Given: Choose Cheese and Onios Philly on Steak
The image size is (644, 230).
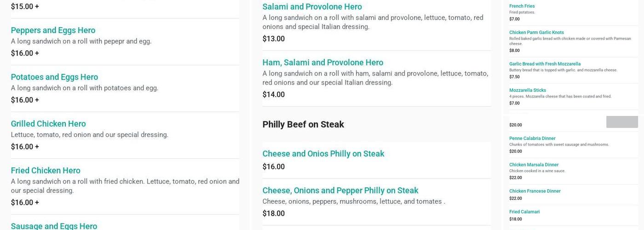Looking at the screenshot, I should [x=323, y=154].
